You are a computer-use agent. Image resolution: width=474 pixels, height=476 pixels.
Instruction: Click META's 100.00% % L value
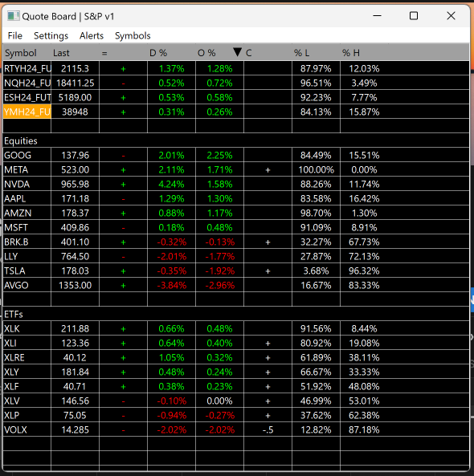(x=316, y=169)
